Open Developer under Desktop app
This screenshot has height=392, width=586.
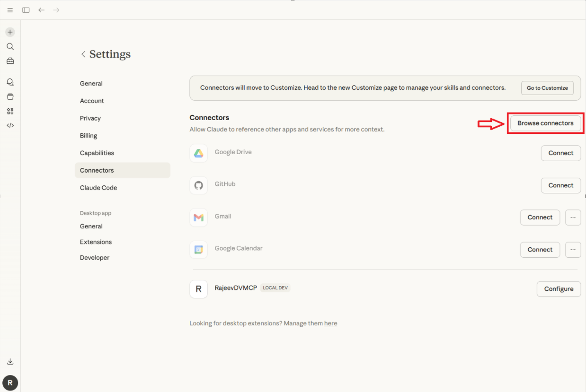click(x=95, y=258)
